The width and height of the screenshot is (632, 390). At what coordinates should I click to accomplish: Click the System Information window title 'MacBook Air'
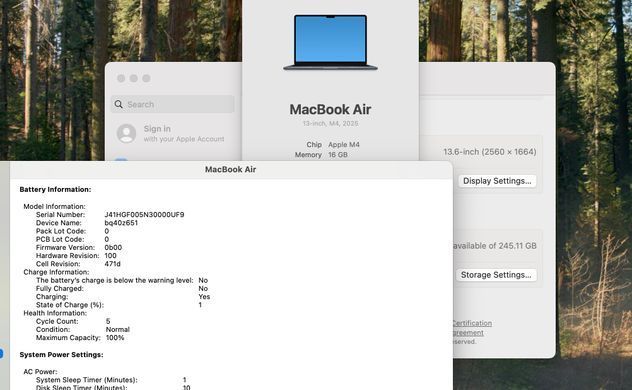click(231, 170)
